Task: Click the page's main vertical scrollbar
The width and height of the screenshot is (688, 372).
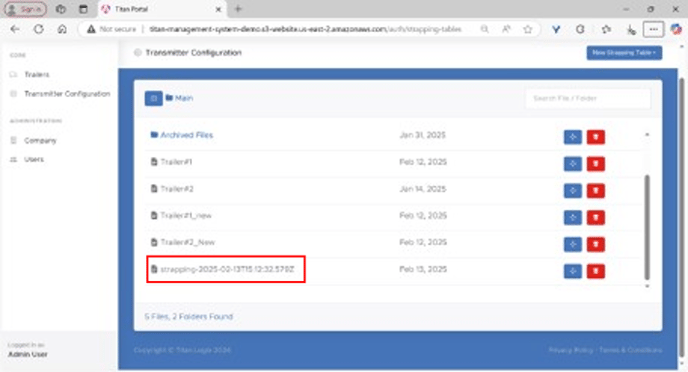Action: (x=681, y=218)
